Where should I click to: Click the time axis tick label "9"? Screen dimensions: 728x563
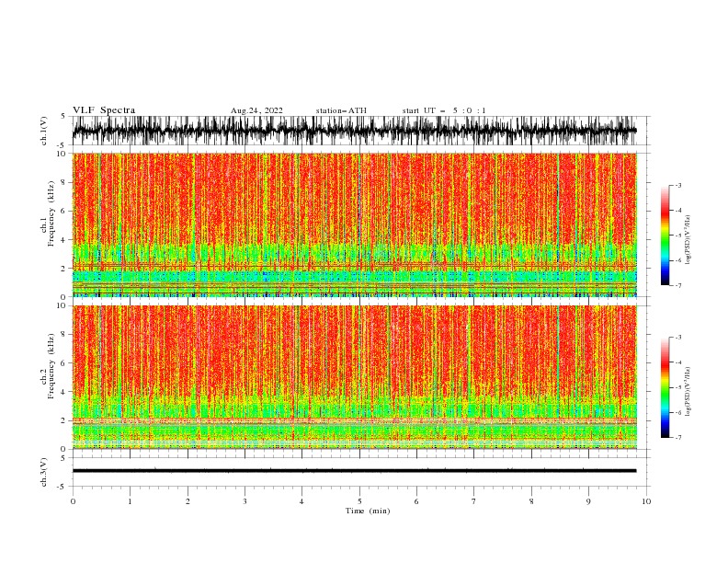coord(588,501)
